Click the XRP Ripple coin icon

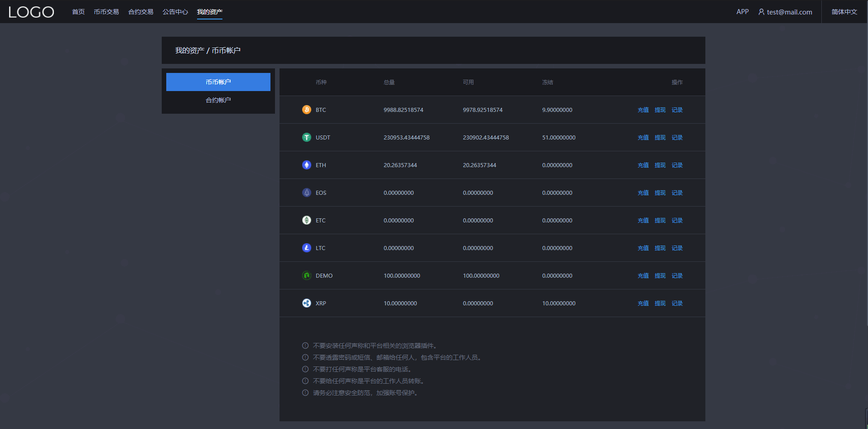point(307,303)
